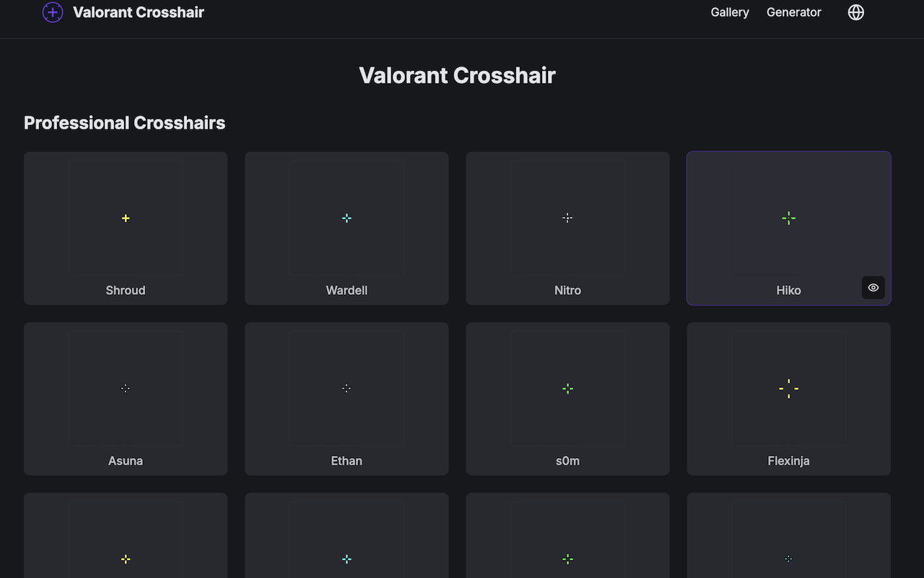924x578 pixels.
Task: Click the Valorant Crosshair site title
Action: [x=138, y=12]
